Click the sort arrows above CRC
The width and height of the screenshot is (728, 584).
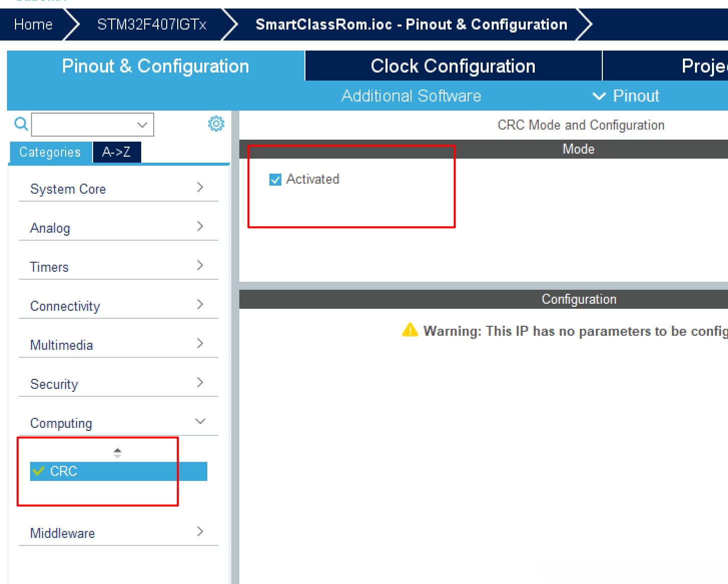(118, 453)
